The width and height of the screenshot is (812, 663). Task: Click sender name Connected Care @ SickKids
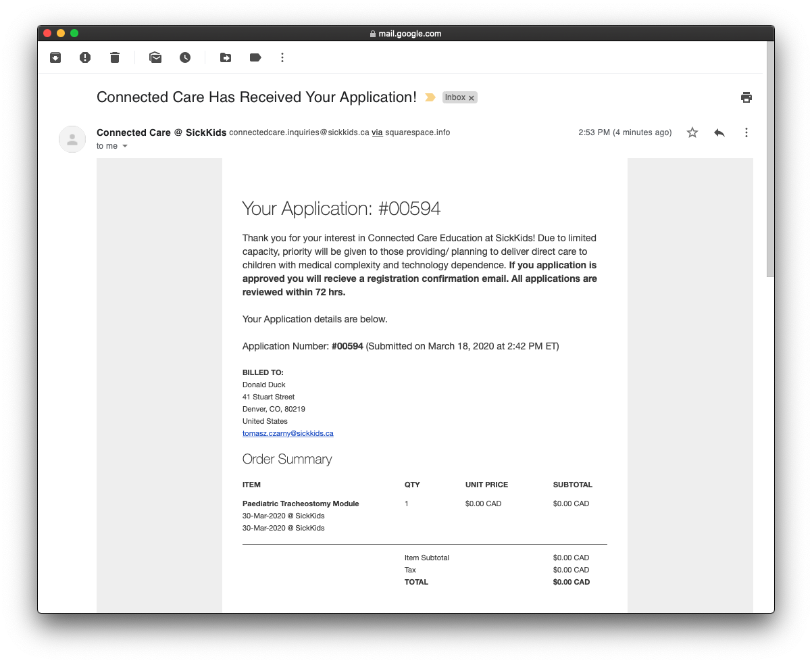tap(161, 132)
